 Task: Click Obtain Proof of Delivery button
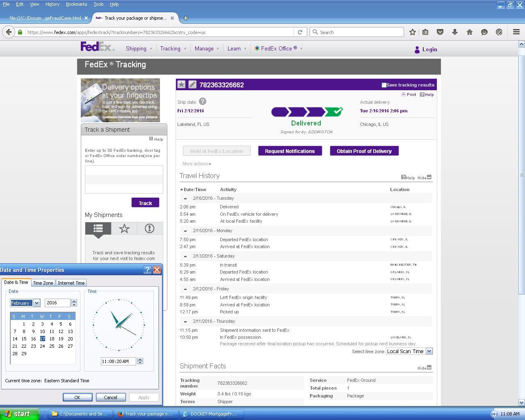click(x=364, y=151)
